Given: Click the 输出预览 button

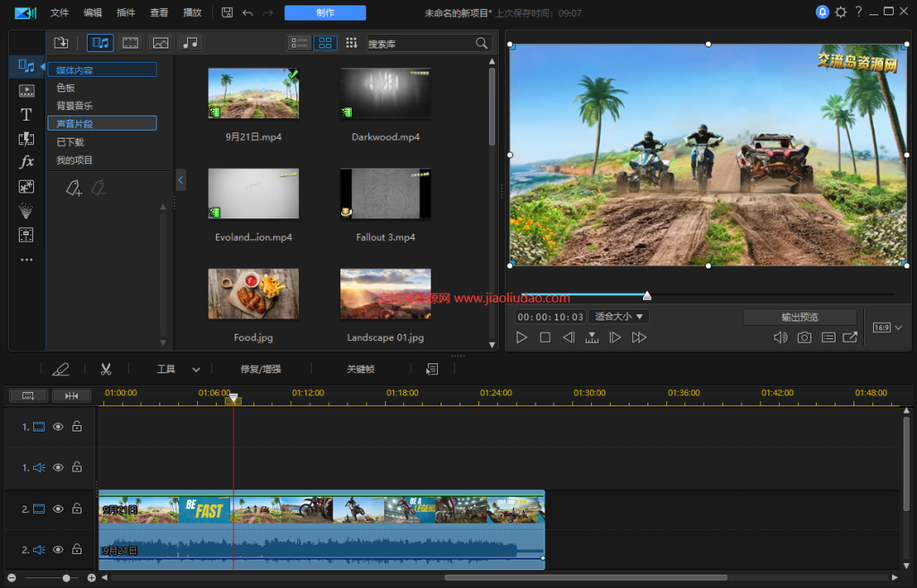Looking at the screenshot, I should coord(800,317).
